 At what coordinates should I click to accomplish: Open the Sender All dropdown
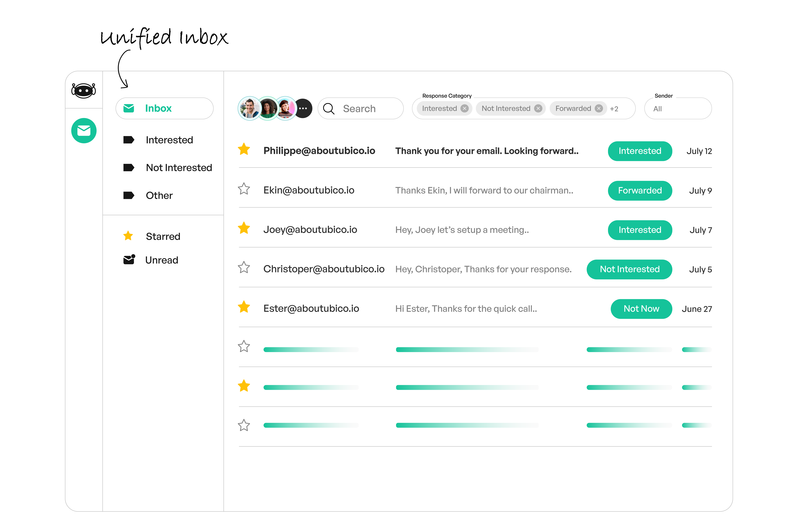pyautogui.click(x=678, y=109)
